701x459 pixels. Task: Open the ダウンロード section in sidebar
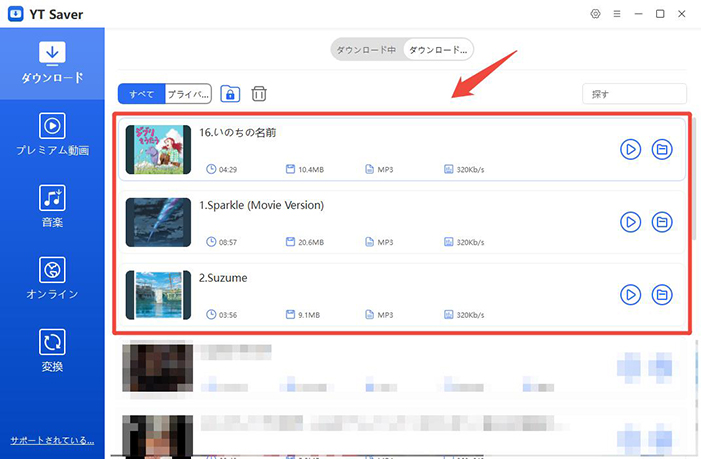[x=52, y=63]
